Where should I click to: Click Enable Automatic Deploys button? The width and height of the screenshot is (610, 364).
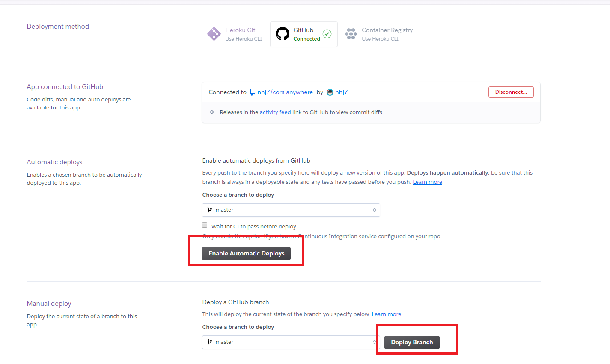(247, 253)
